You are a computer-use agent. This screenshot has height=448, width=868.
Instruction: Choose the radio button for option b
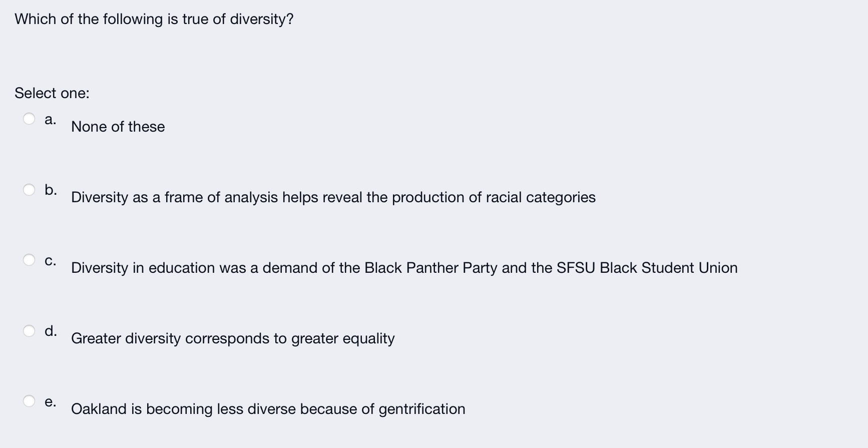coord(29,189)
